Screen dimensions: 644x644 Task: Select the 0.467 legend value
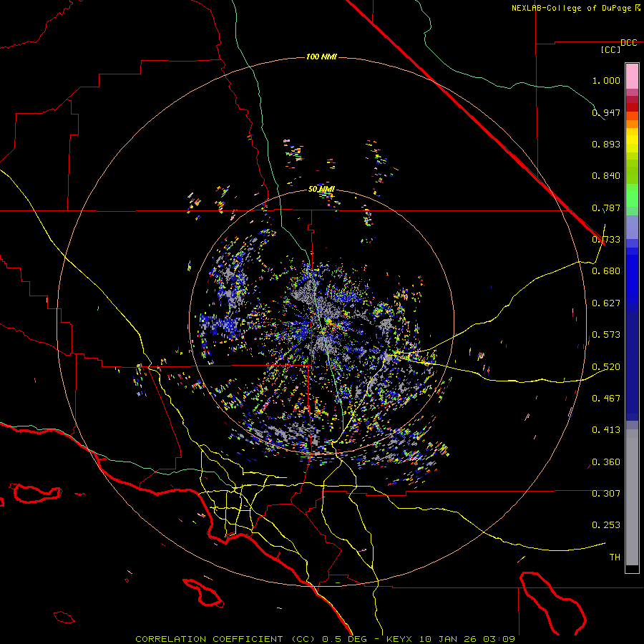[606, 399]
